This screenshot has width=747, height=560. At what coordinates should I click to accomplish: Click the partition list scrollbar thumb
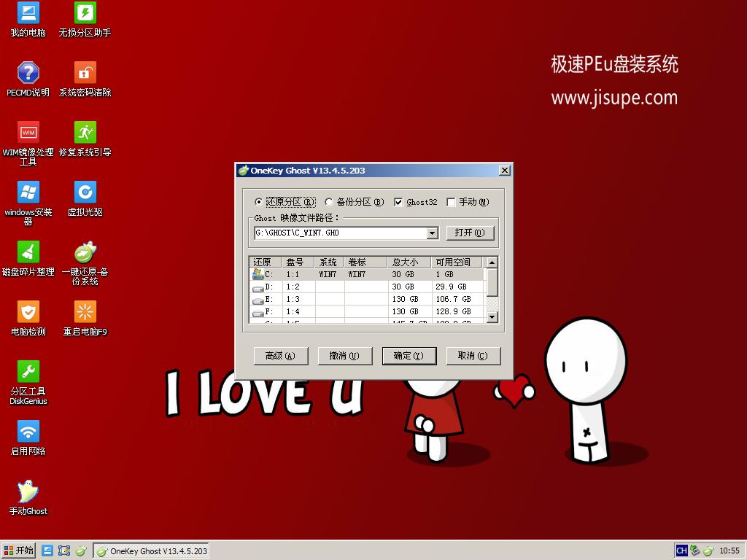coord(492,282)
